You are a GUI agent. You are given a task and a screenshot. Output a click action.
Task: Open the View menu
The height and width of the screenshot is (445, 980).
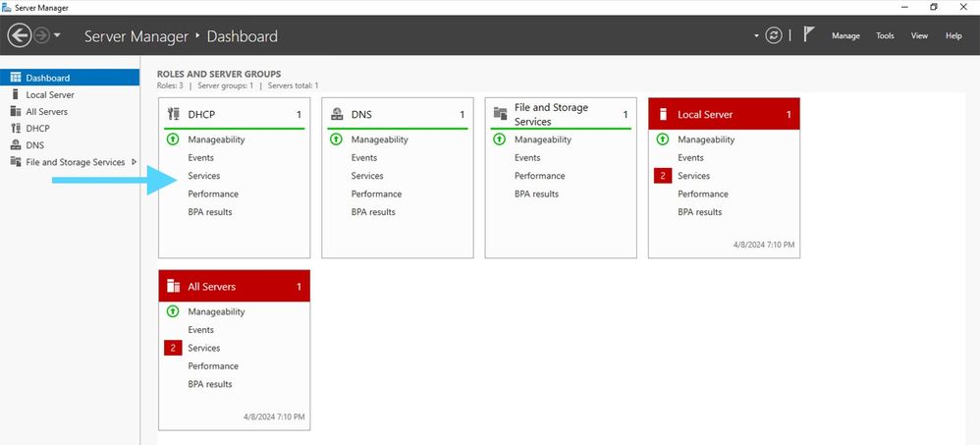coord(919,36)
